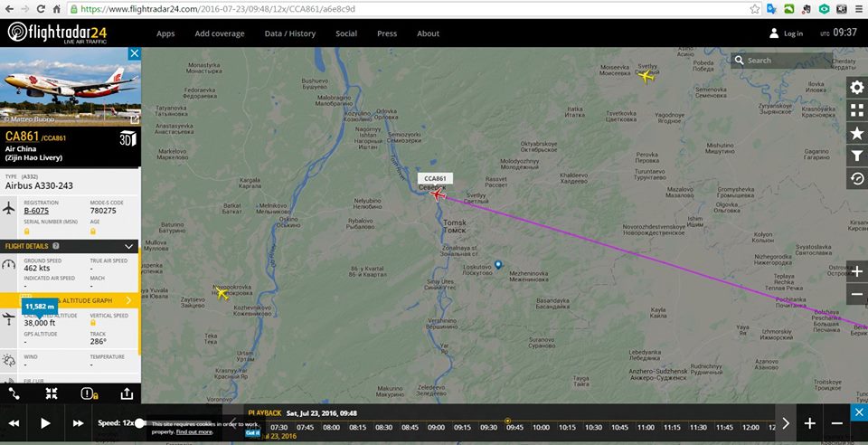Image resolution: width=868 pixels, height=445 pixels.
Task: Open the About menu
Action: click(428, 33)
